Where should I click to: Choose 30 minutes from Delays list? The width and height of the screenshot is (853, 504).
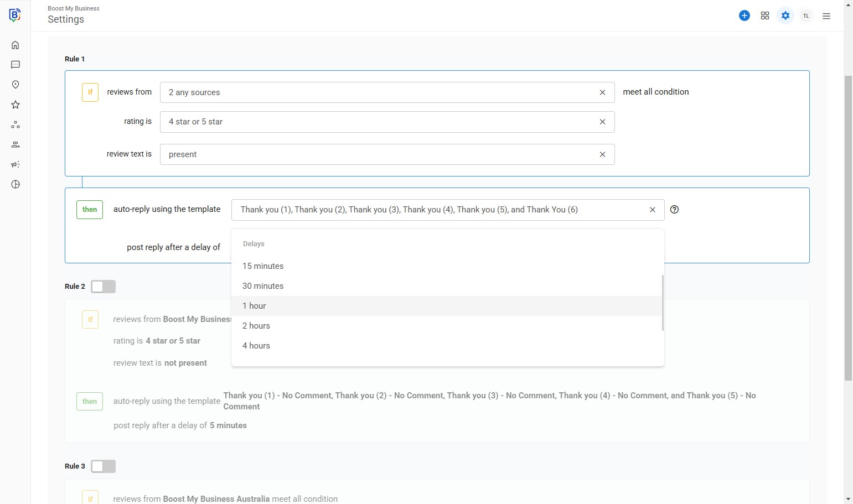coord(263,286)
